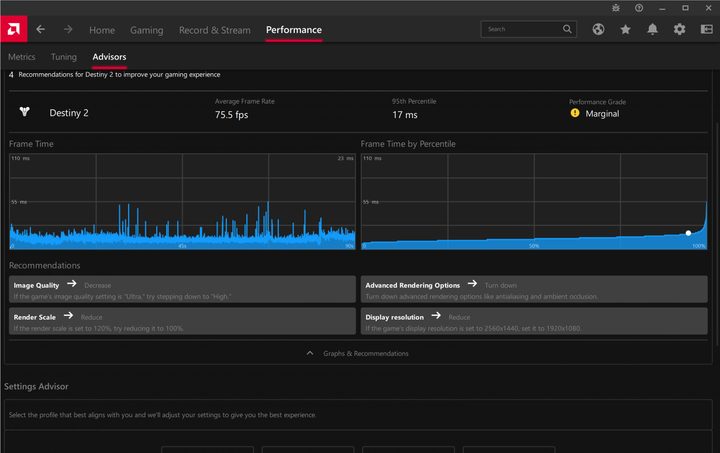Click the search magnifier icon
Screen dimensions: 720x453
tap(567, 29)
